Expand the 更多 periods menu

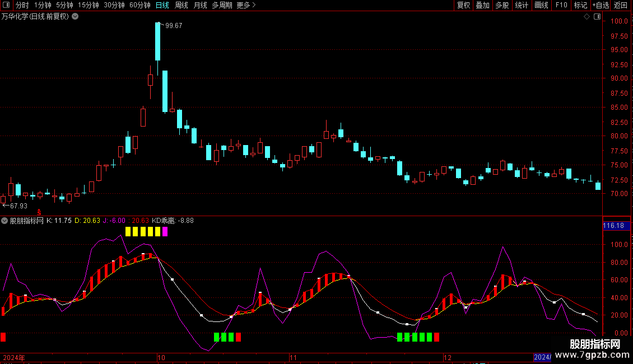click(x=246, y=5)
